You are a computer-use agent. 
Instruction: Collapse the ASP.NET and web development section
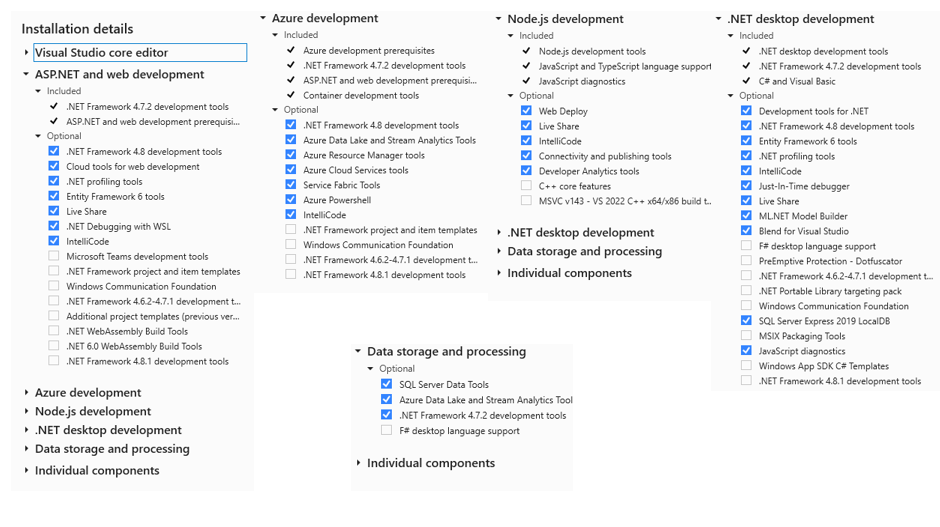point(27,74)
